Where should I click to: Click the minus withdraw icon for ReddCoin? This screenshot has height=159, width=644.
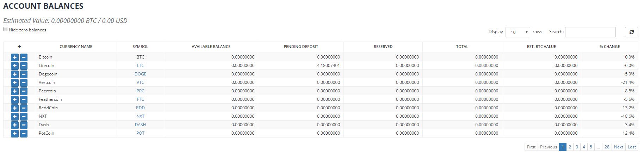tap(24, 108)
